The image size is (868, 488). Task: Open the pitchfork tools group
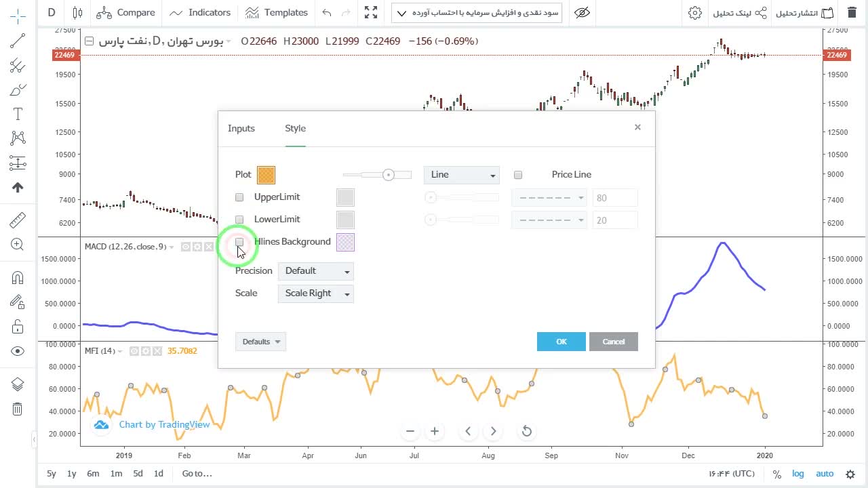coord(18,66)
